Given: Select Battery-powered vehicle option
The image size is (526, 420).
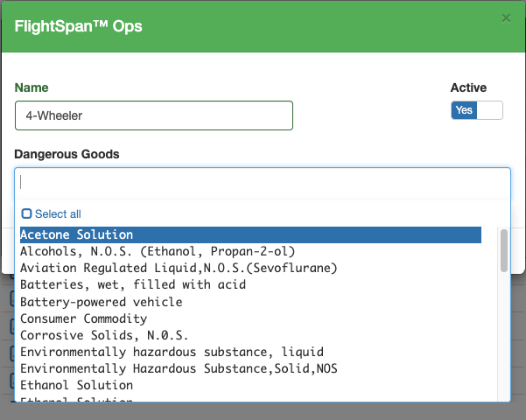Looking at the screenshot, I should coord(250,302).
